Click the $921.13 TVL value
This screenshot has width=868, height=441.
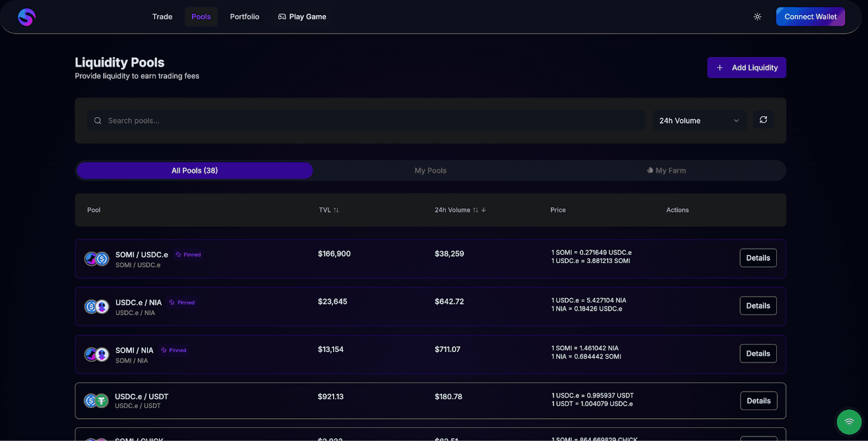(x=331, y=397)
